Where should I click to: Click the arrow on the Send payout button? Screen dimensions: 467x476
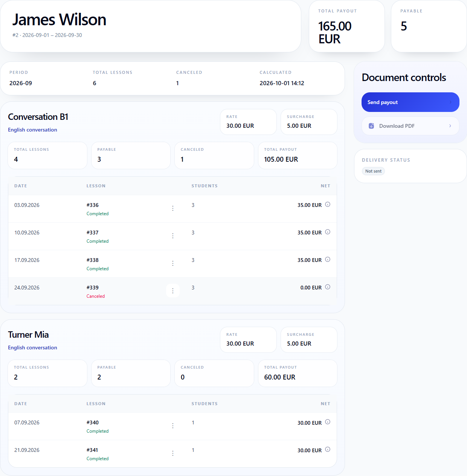450,102
